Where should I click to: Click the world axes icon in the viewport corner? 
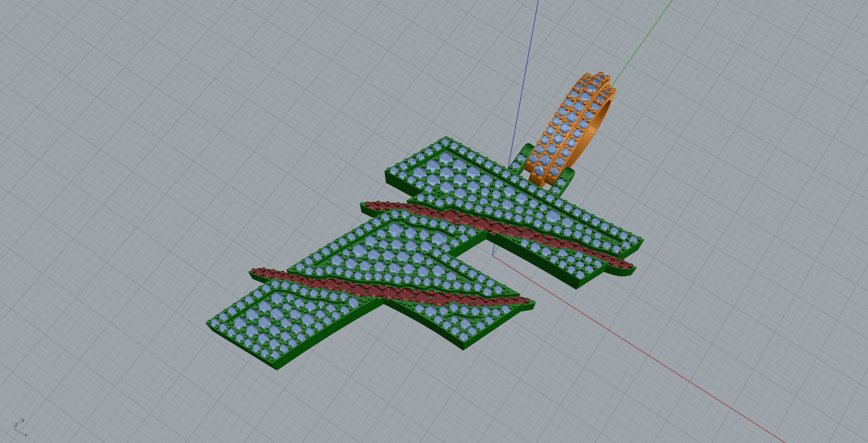(20, 427)
